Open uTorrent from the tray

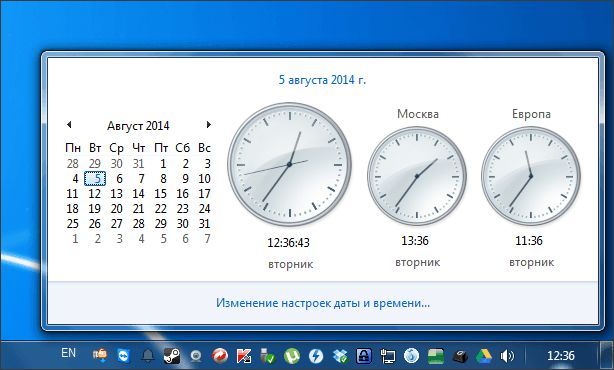(x=292, y=356)
